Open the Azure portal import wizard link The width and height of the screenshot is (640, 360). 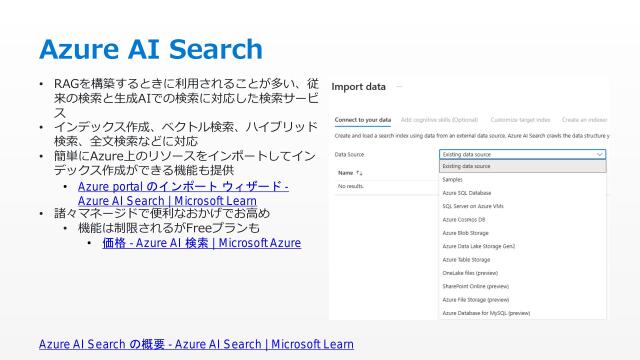183,194
